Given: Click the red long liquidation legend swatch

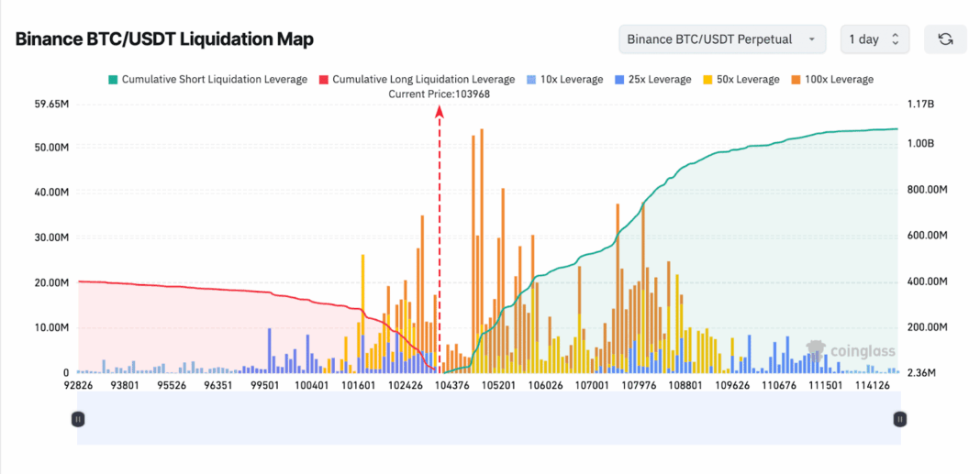Looking at the screenshot, I should pyautogui.click(x=323, y=80).
